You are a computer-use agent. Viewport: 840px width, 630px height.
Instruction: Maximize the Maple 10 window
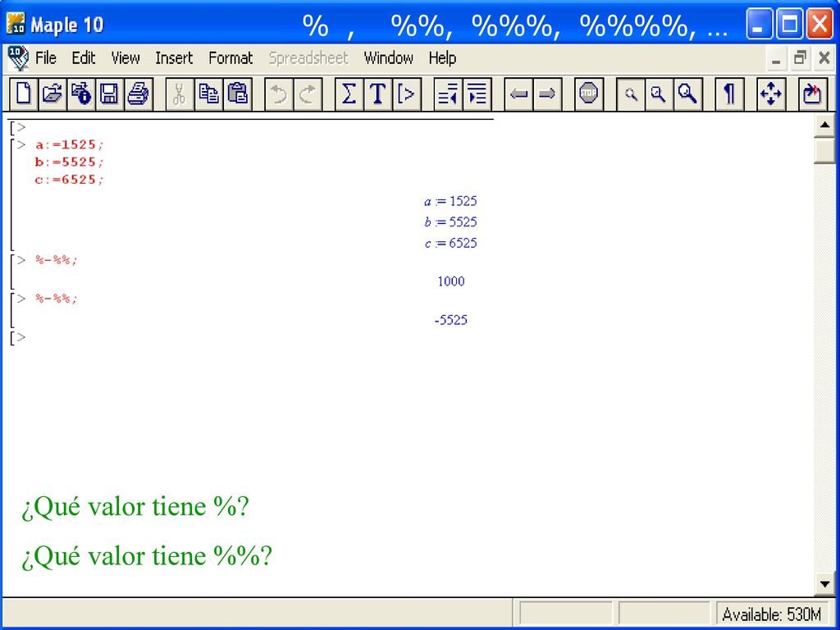coord(789,24)
